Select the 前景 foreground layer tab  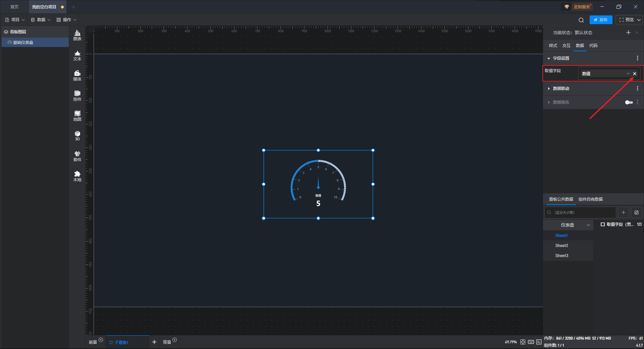click(x=93, y=342)
